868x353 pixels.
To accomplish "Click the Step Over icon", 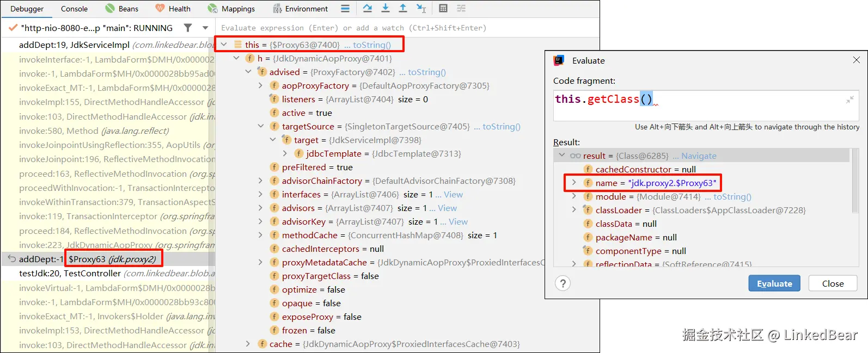I will pyautogui.click(x=368, y=8).
